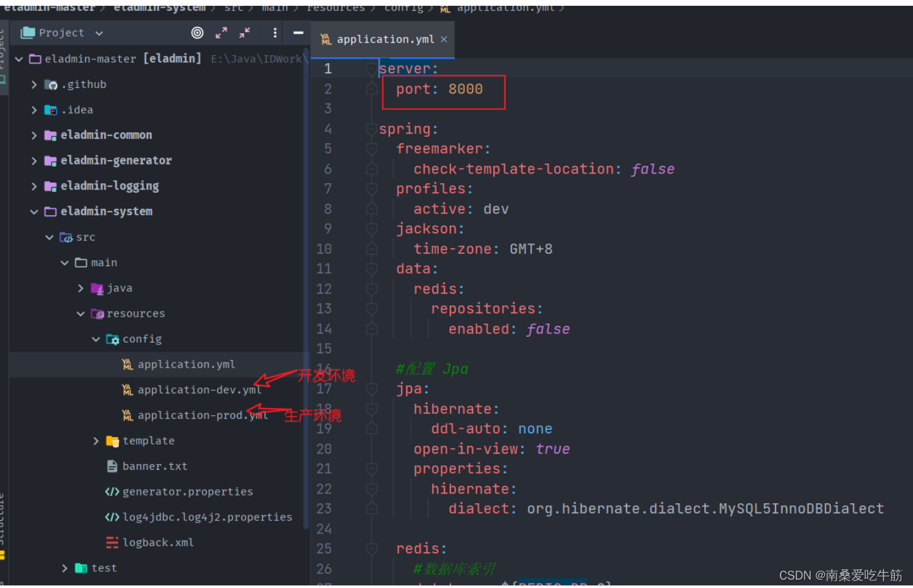Click the eladmin-generator module icon
The width and height of the screenshot is (913, 588).
(x=51, y=161)
